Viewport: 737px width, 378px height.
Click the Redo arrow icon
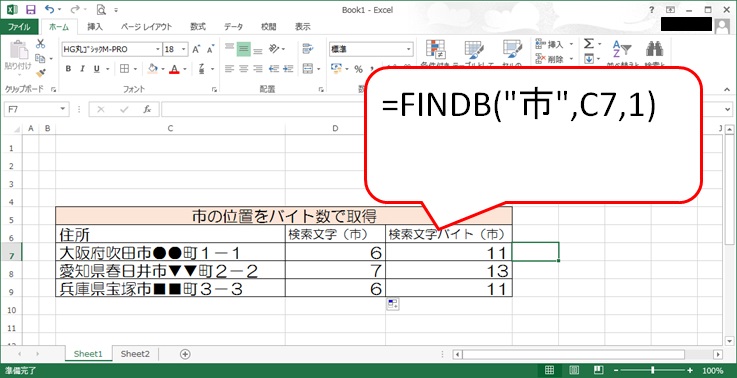pos(75,9)
